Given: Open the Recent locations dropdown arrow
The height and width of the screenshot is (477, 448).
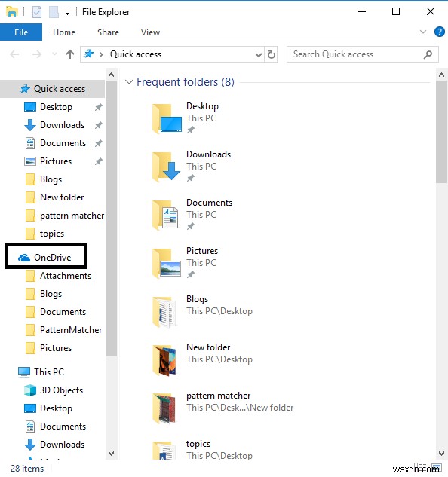Looking at the screenshot, I should click(x=54, y=54).
